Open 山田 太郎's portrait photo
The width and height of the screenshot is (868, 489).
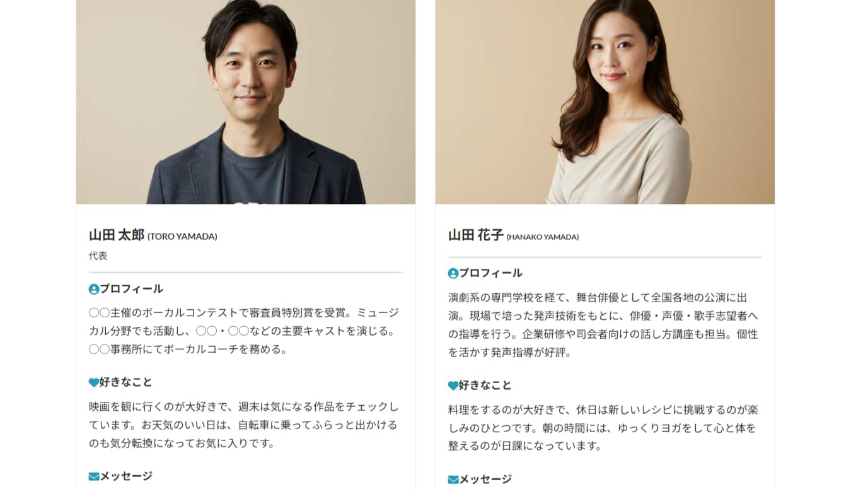(x=246, y=102)
